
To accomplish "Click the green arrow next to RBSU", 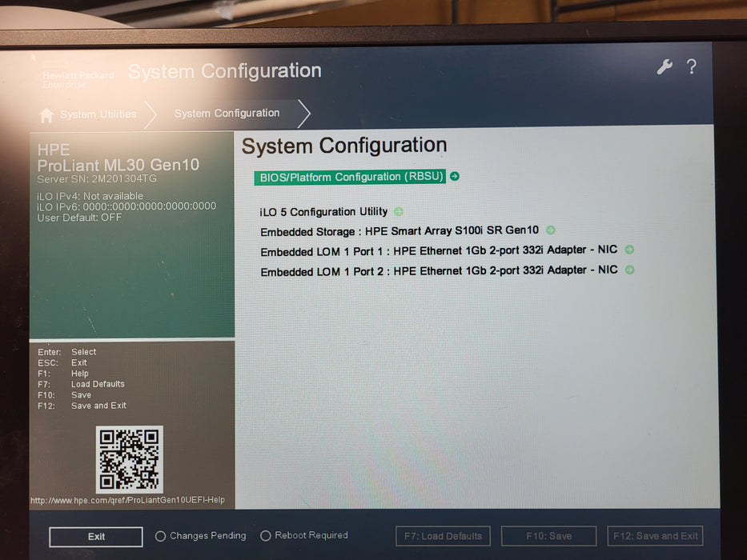I will pyautogui.click(x=454, y=176).
